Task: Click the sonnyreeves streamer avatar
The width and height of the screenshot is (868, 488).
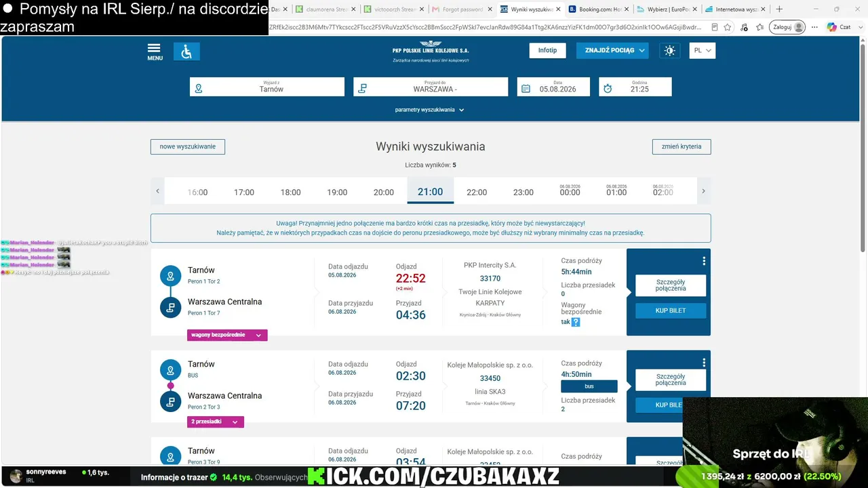Action: (16, 476)
